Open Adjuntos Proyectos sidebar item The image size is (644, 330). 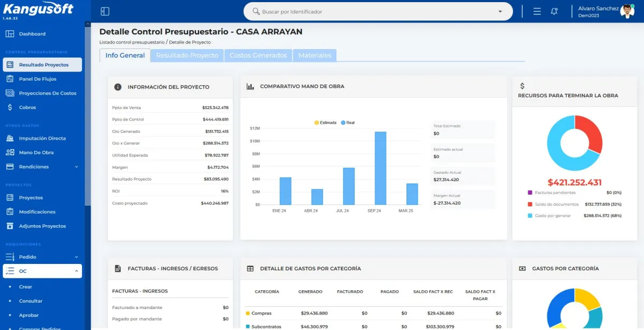[42, 226]
